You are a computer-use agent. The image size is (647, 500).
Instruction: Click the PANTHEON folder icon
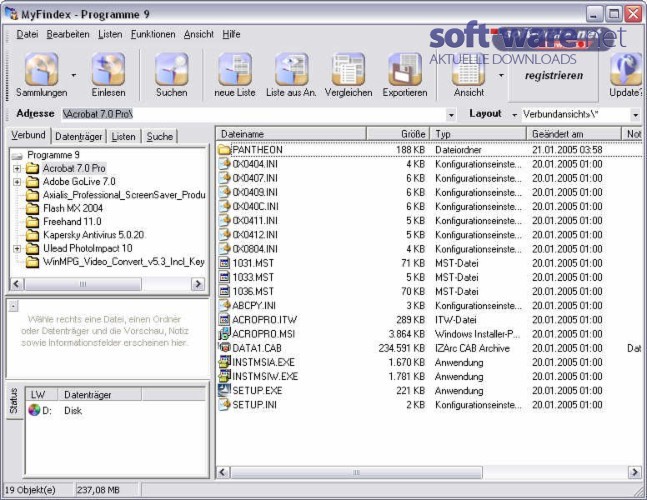pos(224,149)
